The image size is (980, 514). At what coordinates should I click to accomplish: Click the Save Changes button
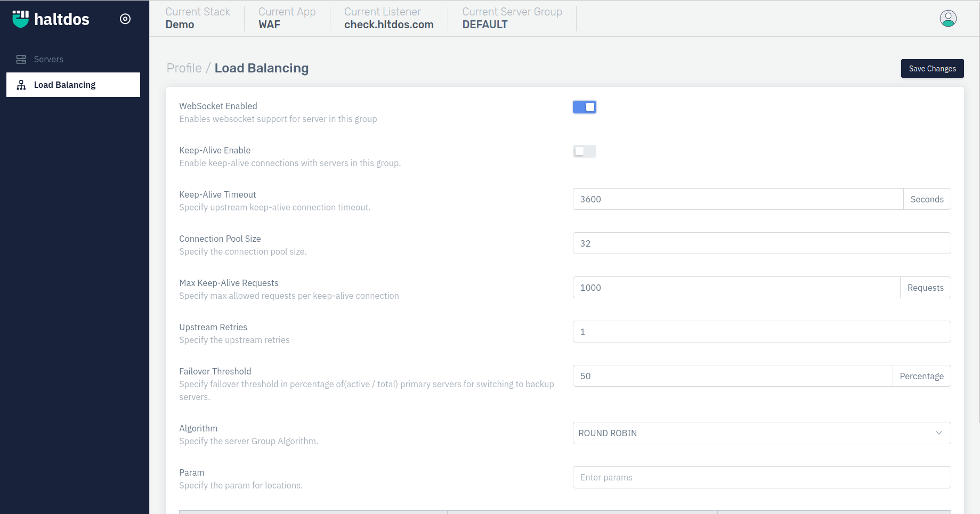tap(933, 69)
